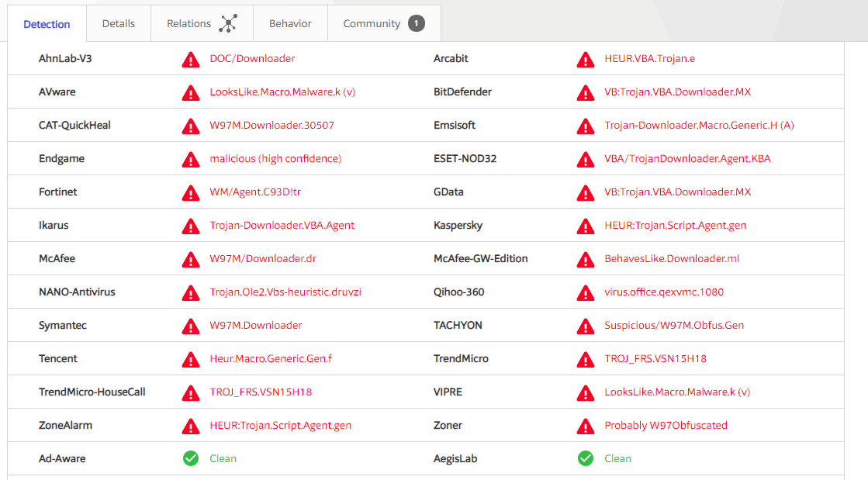Select the AegisLab Clean result
The width and height of the screenshot is (868, 480).
click(x=617, y=458)
